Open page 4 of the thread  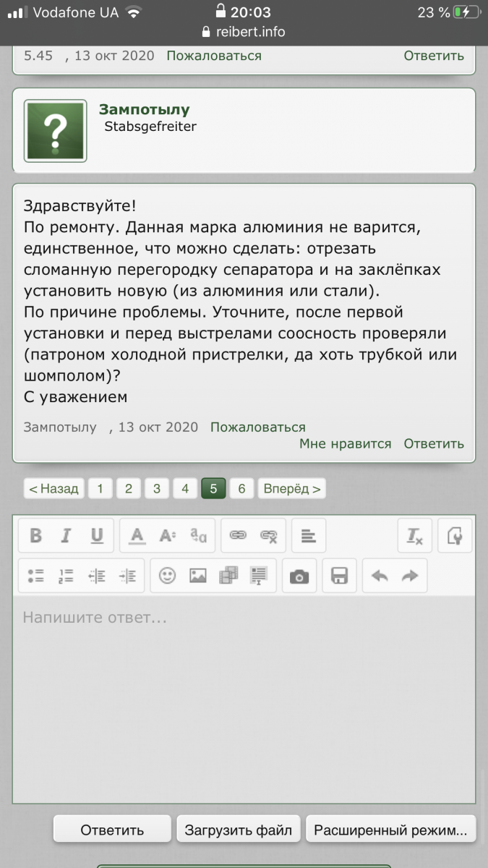[x=185, y=488]
